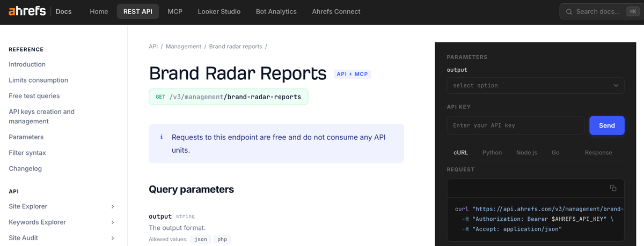Click the info icon in the notice
Screen dimensions: 644x246
tap(162, 137)
